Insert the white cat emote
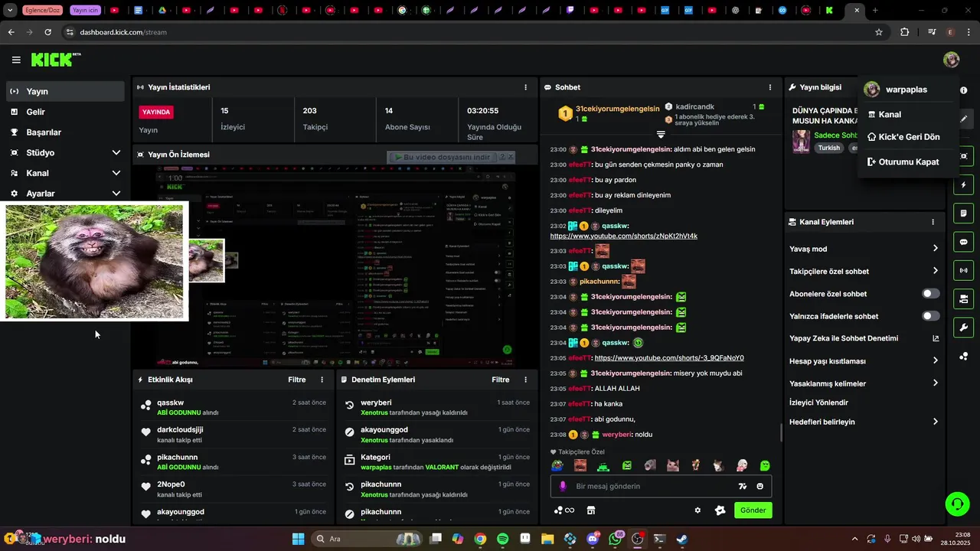The height and width of the screenshot is (551, 980). pos(719,465)
